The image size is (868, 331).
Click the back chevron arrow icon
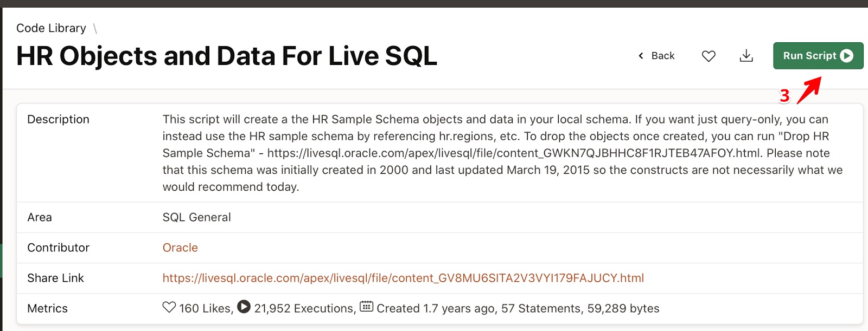[x=641, y=55]
